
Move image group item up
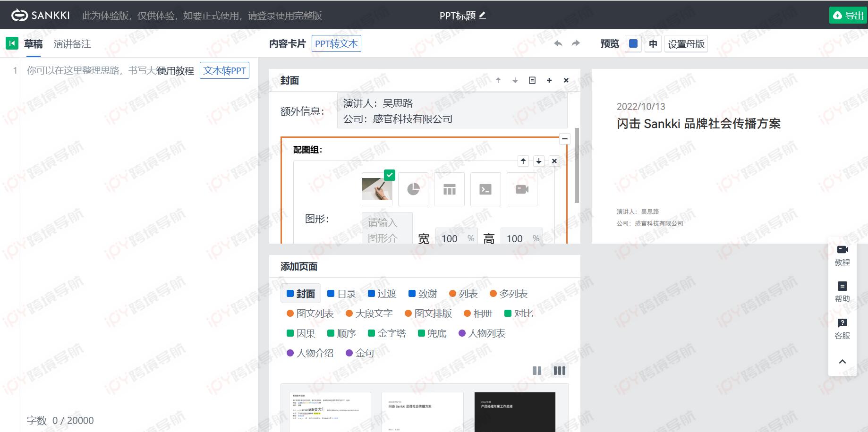(x=523, y=161)
